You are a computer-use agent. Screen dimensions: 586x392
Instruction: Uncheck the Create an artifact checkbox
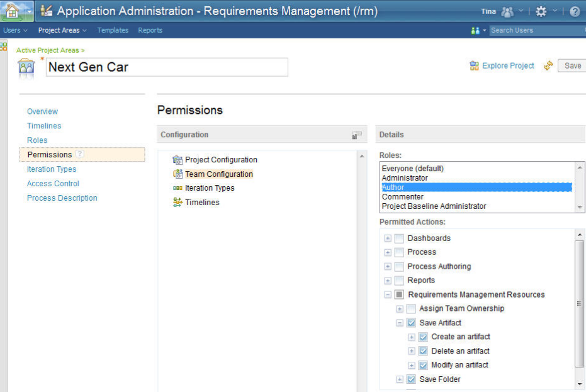point(423,337)
